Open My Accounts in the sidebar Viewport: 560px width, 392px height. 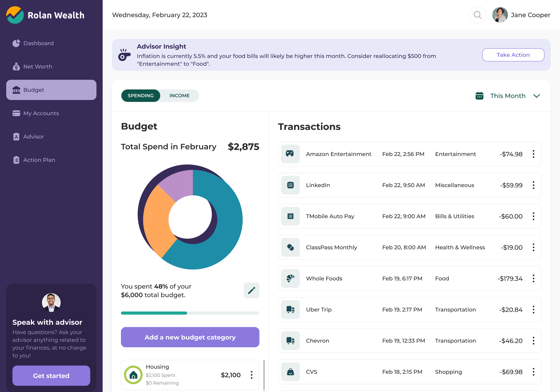[51, 113]
